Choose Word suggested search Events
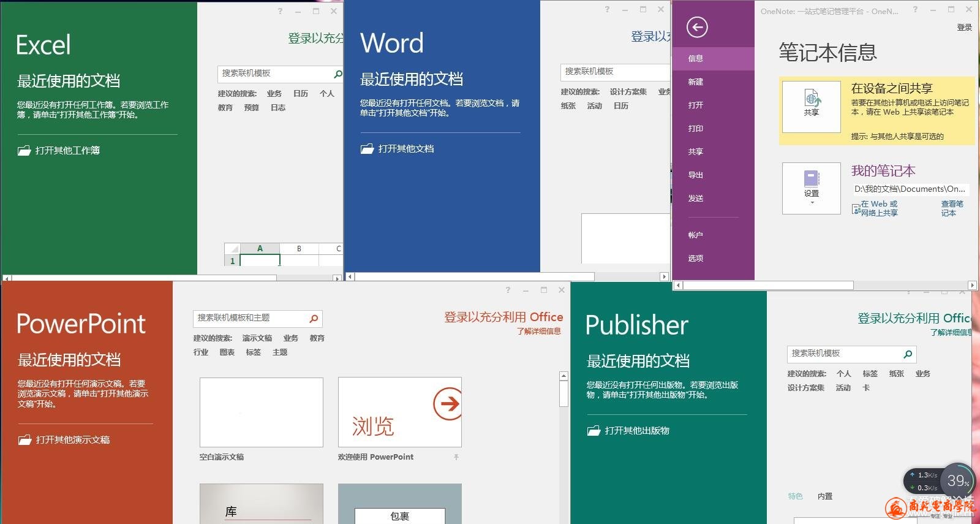The width and height of the screenshot is (980, 524). point(595,106)
